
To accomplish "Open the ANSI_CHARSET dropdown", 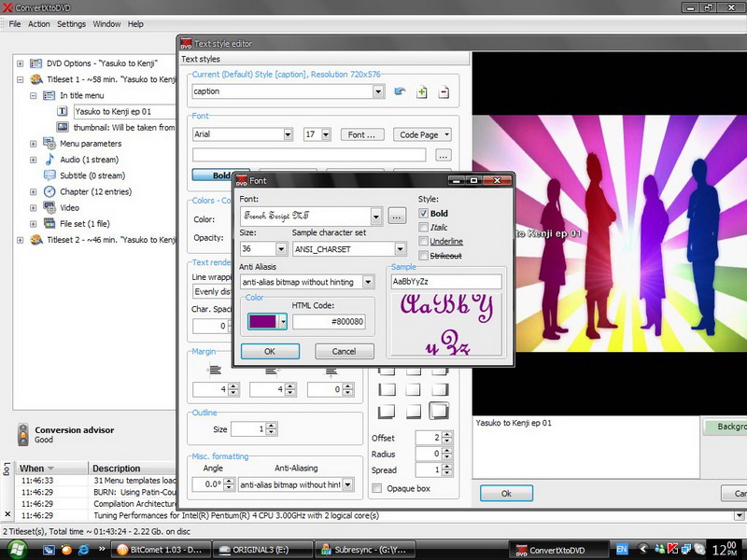I will (400, 248).
